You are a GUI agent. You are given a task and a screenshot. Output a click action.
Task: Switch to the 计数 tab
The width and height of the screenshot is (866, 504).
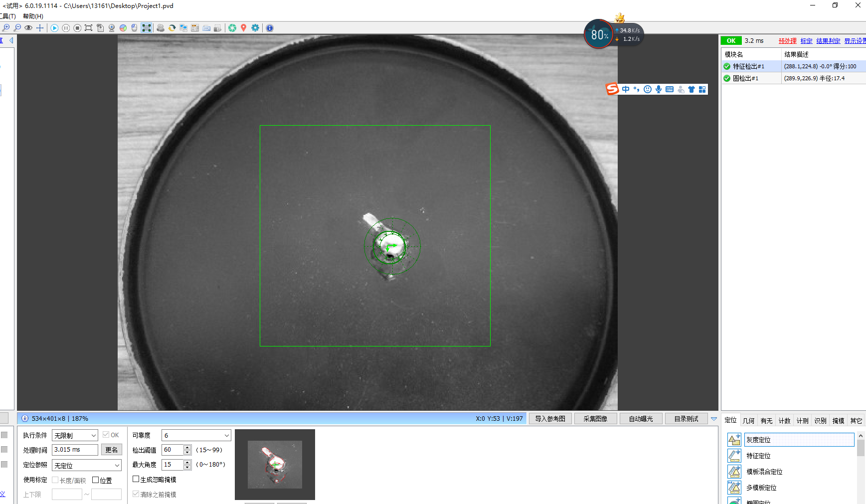(785, 421)
